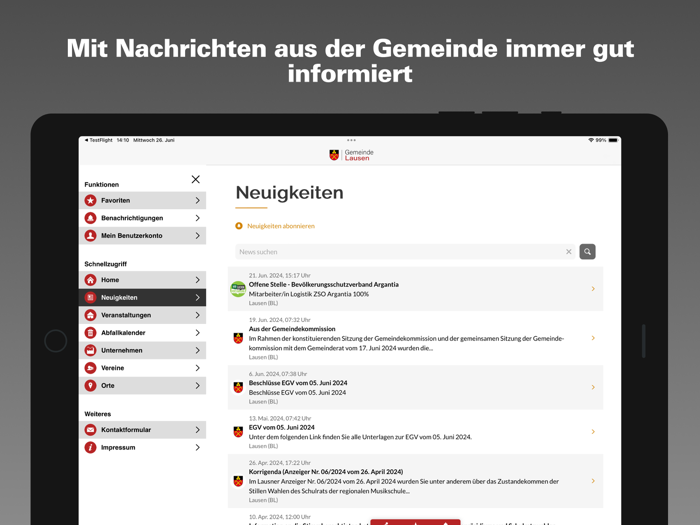Click the search magnifier button
Screen dimensions: 700x525
pos(588,252)
